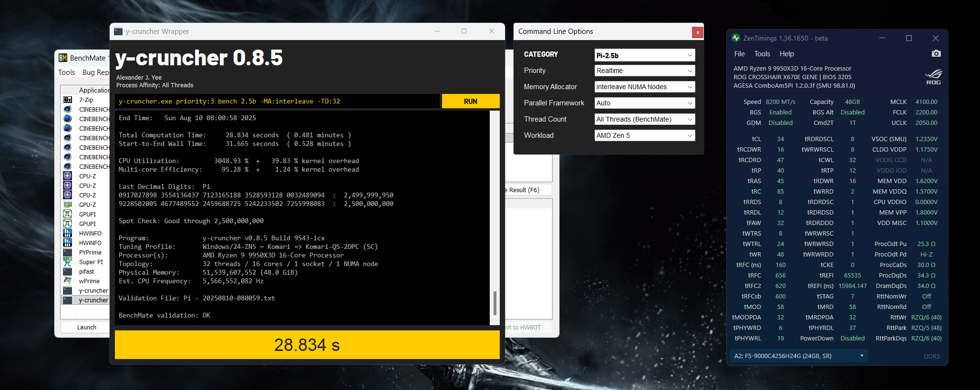
Task: Select the PYPrime entry in BenchMate
Action: click(86, 252)
